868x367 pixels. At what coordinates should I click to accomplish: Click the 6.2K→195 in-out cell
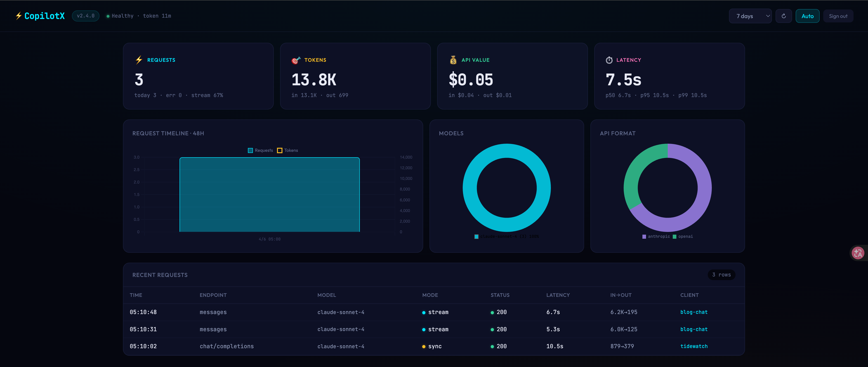click(x=624, y=312)
